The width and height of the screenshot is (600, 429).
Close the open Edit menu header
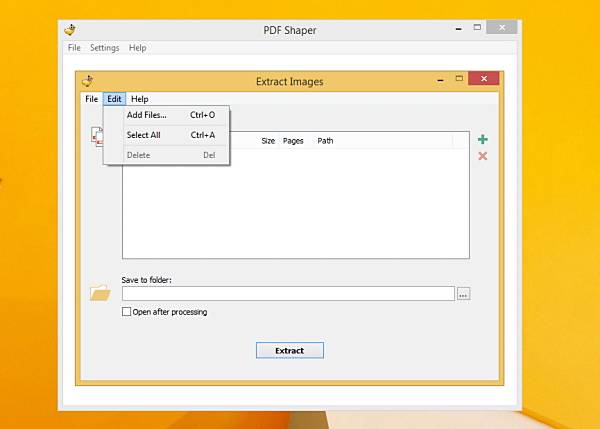click(114, 99)
